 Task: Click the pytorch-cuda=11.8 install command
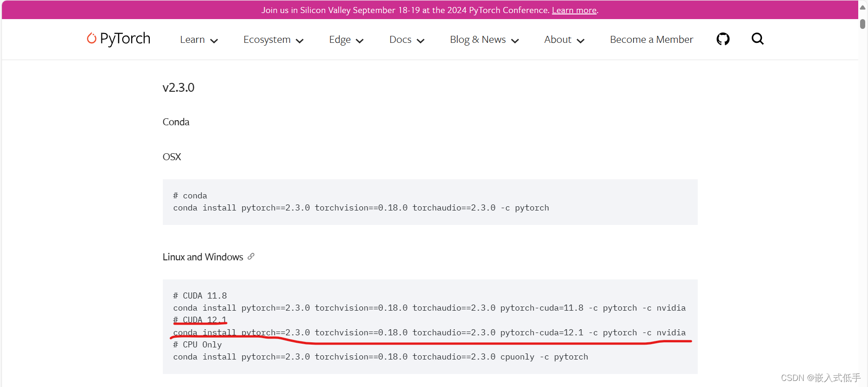(429, 308)
